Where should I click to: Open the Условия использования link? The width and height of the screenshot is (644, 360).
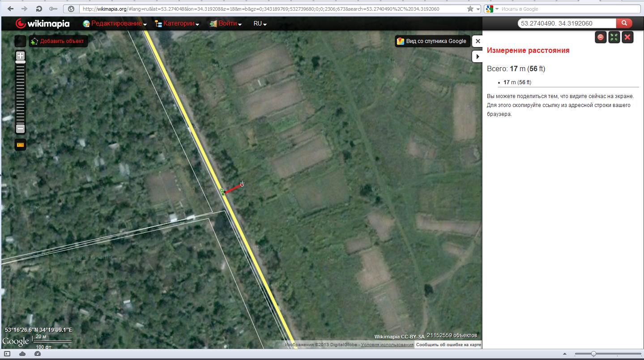pyautogui.click(x=387, y=345)
